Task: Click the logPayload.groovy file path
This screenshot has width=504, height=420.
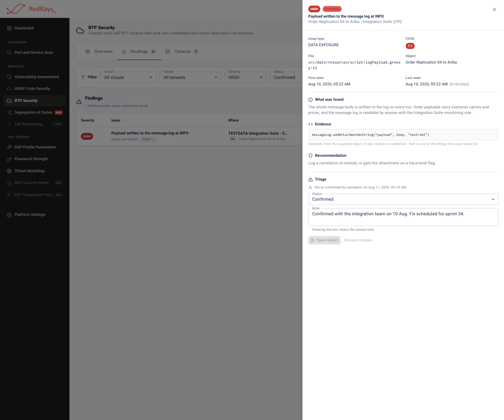Action: [x=354, y=65]
